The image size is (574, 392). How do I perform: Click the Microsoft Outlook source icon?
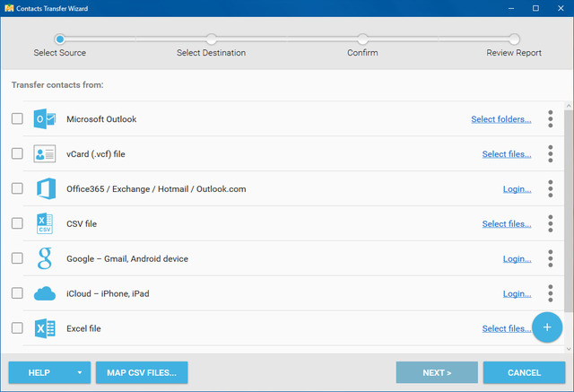[x=45, y=119]
